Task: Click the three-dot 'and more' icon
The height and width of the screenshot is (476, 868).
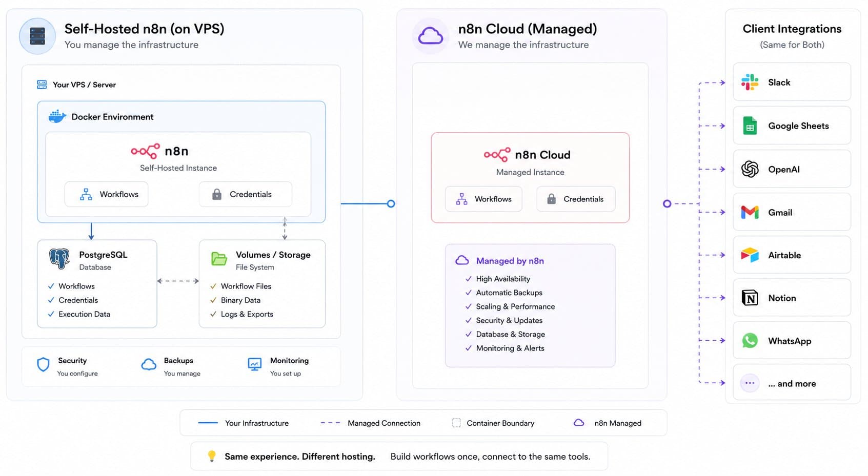Action: [750, 383]
